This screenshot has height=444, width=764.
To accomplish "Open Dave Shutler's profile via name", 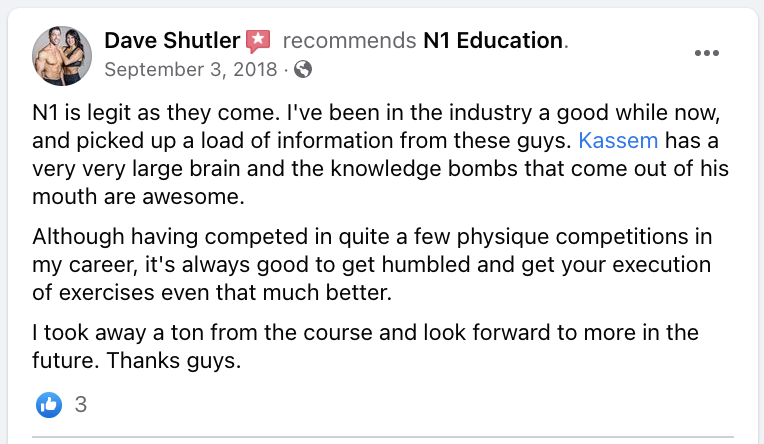I will pos(172,40).
